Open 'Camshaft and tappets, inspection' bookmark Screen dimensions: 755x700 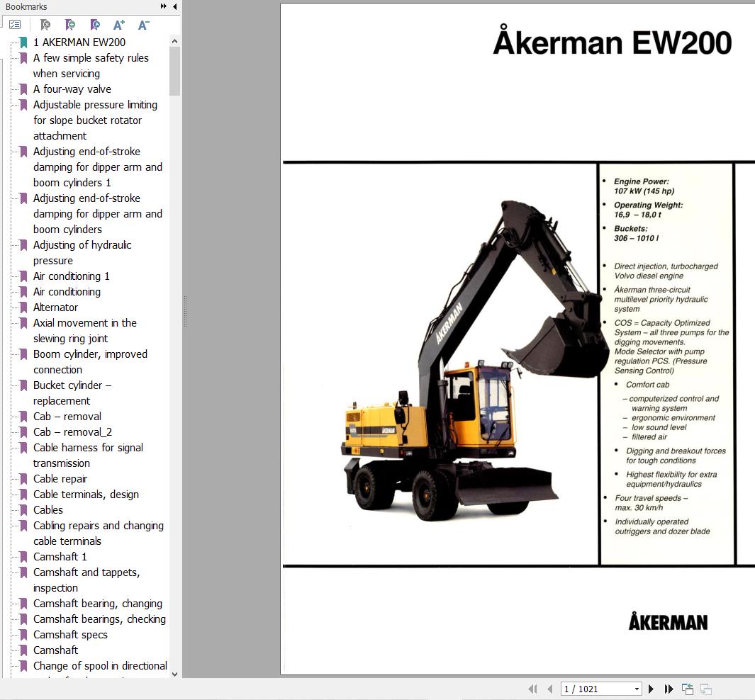(x=86, y=580)
